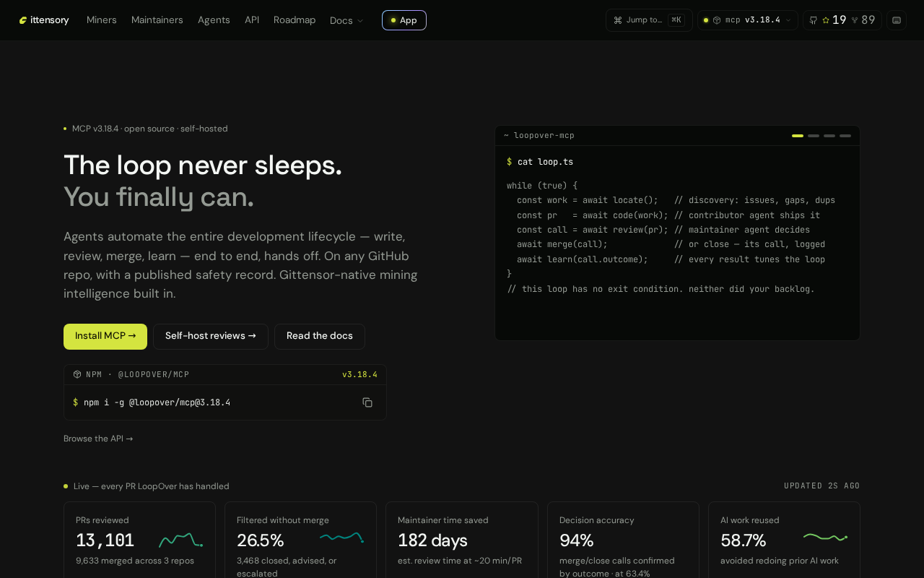Image resolution: width=924 pixels, height=578 pixels.
Task: Go to the Agents page
Action: [214, 20]
